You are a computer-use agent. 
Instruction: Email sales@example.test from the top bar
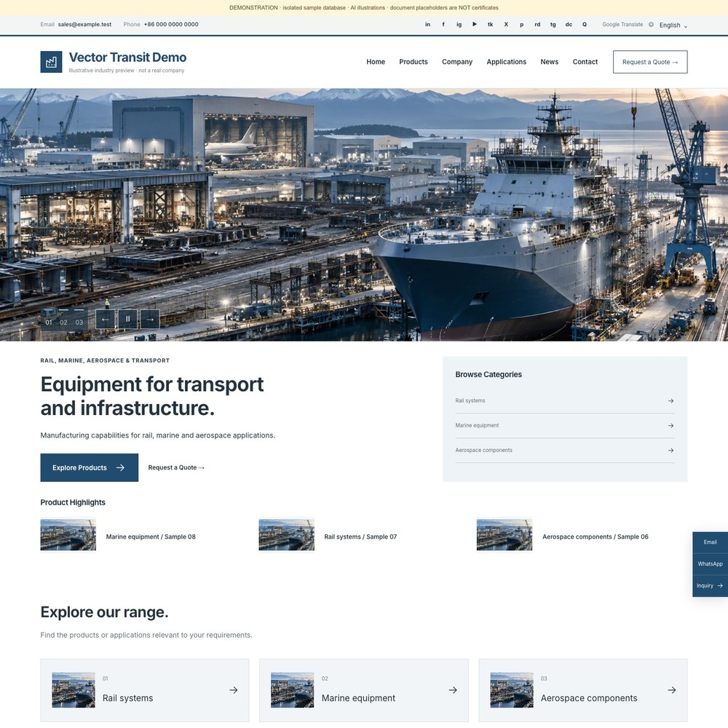(x=84, y=25)
